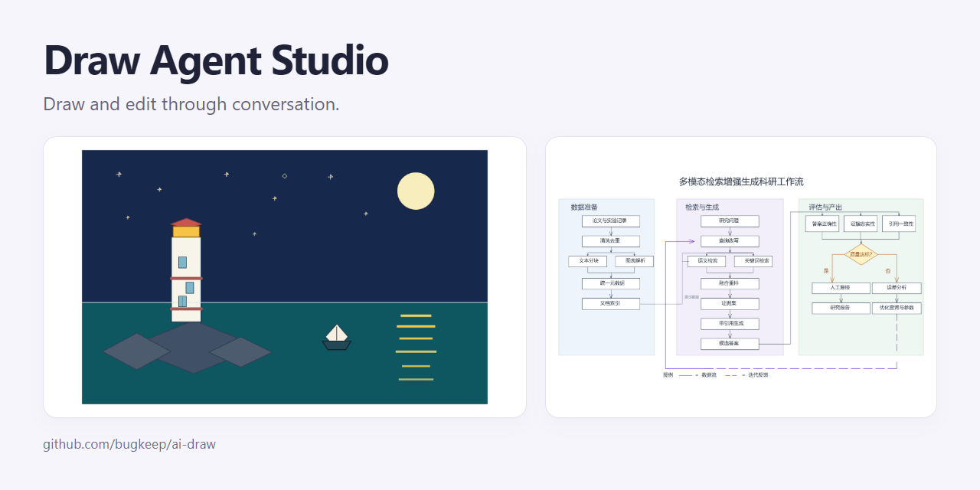The image size is (980, 490).
Task: Select the 候选答案 flowchart node
Action: [730, 344]
